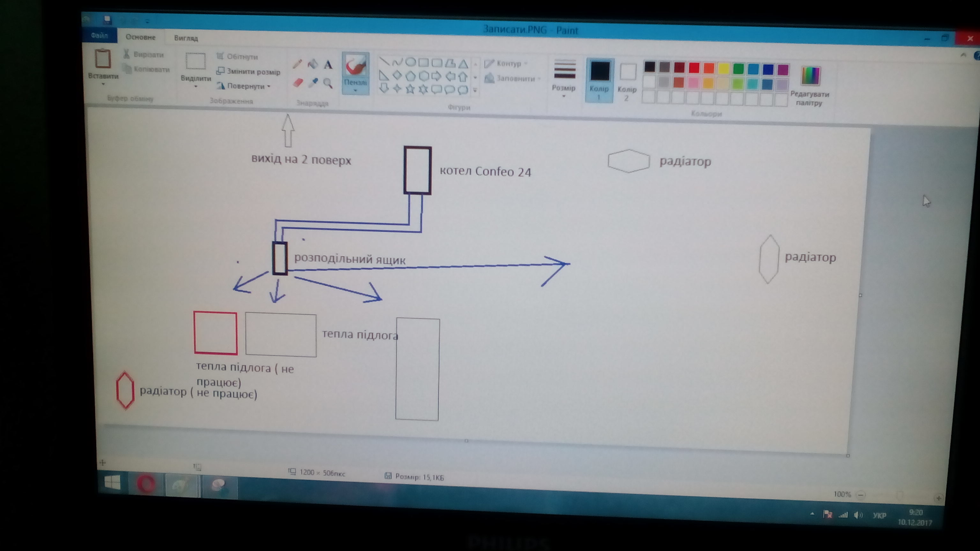Collapse the ribbon with the arrow icon
Image resolution: width=980 pixels, height=551 pixels.
(x=963, y=55)
